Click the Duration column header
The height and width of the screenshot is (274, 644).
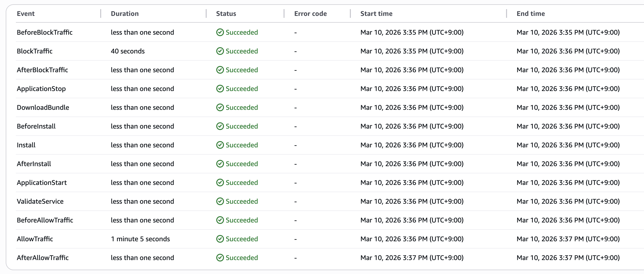tap(124, 13)
